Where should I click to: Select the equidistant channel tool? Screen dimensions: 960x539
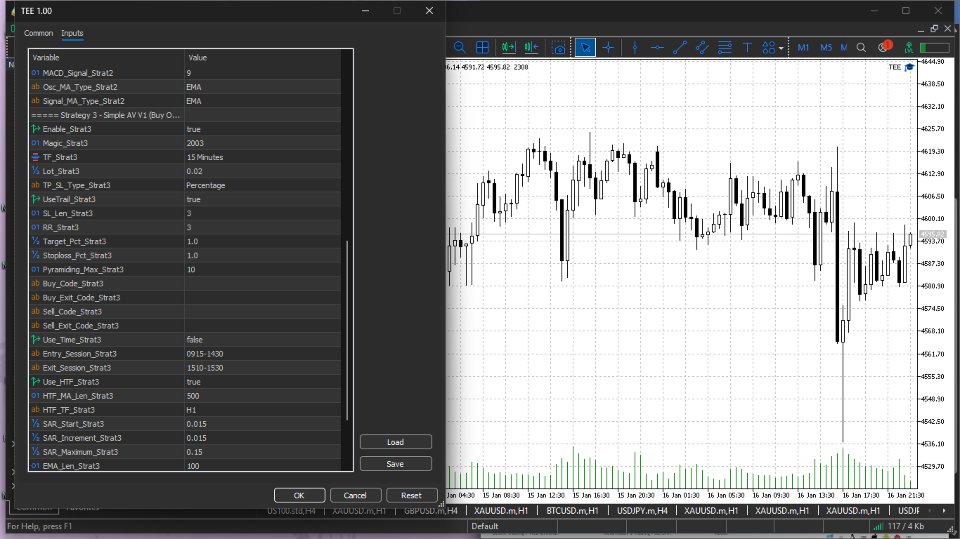coord(702,48)
